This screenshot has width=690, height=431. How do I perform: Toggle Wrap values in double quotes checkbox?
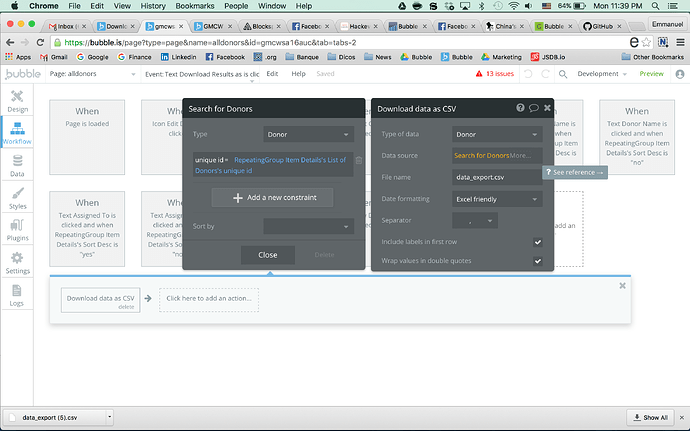[537, 261]
